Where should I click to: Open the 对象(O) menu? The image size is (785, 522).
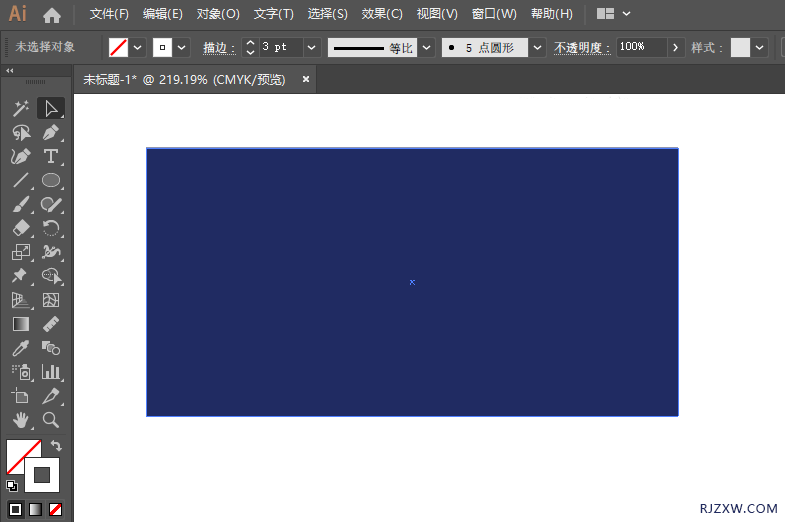click(218, 14)
